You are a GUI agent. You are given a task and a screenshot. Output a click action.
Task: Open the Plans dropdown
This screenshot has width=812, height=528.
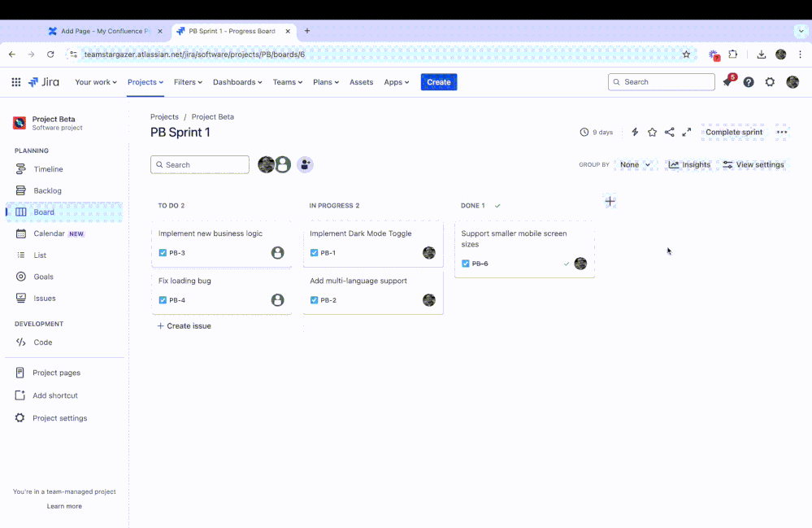click(326, 82)
